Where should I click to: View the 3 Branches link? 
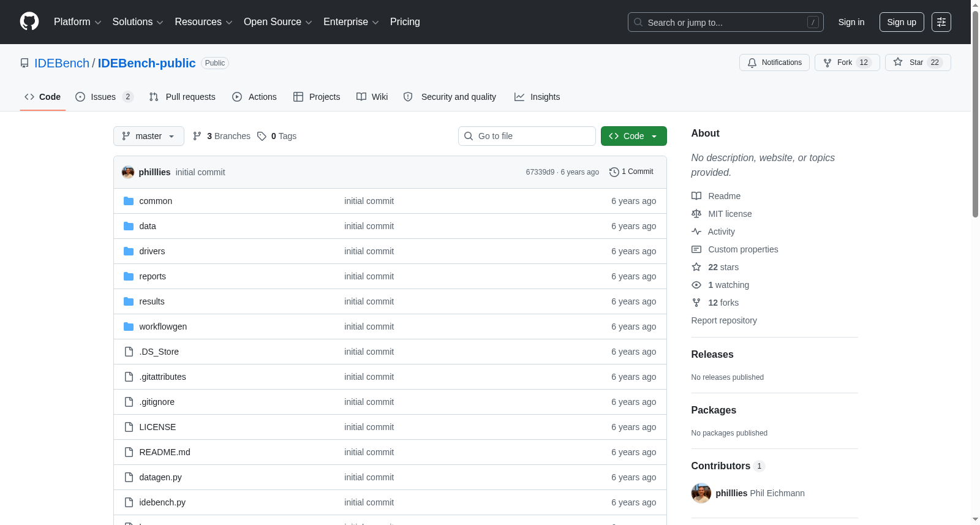[x=222, y=136]
